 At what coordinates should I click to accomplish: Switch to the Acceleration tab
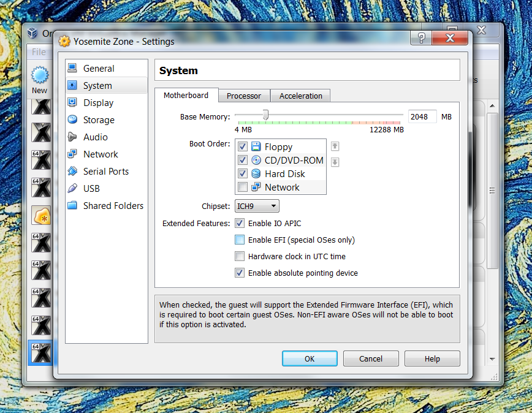point(300,96)
